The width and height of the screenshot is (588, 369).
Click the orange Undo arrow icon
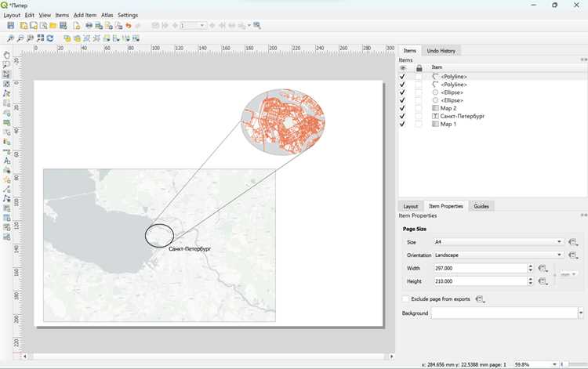pyautogui.click(x=129, y=26)
